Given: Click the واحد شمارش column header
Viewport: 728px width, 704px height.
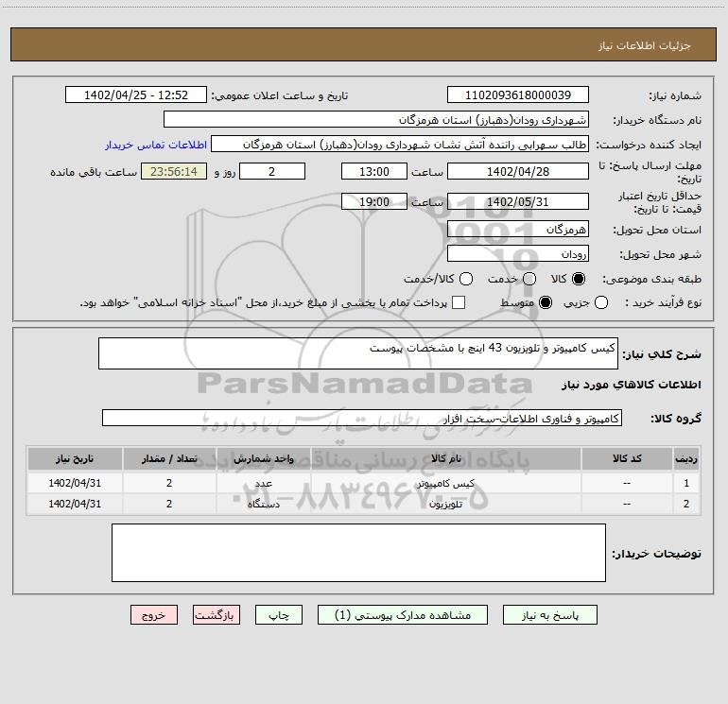Looking at the screenshot, I should click(x=263, y=458).
